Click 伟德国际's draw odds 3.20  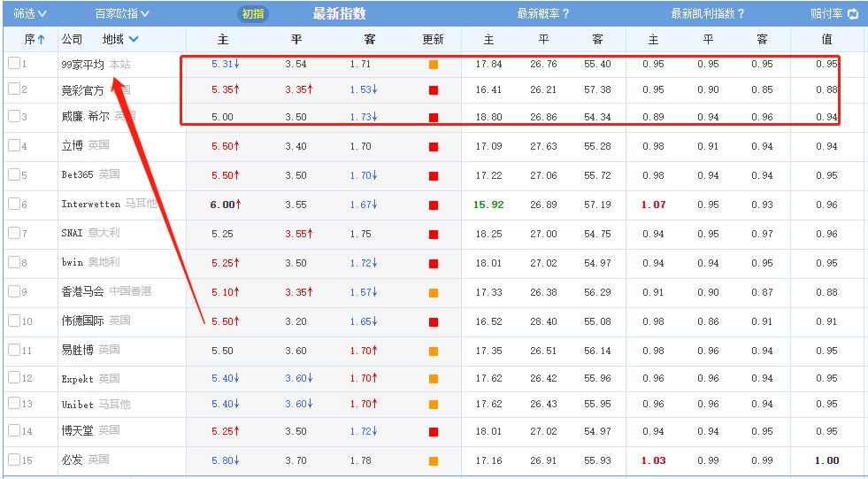click(x=296, y=321)
